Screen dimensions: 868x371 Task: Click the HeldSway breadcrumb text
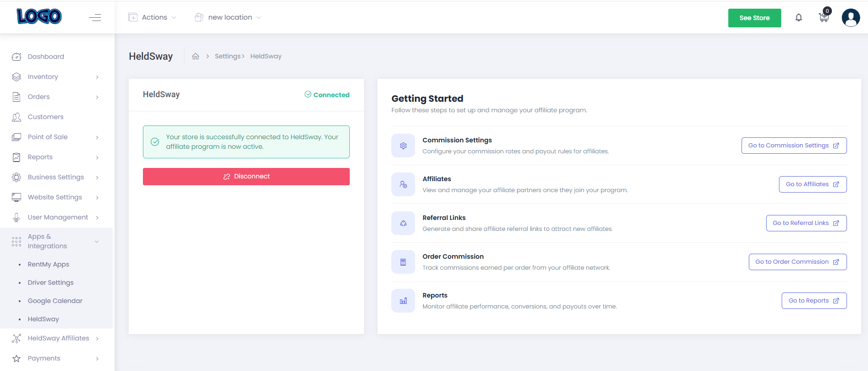pyautogui.click(x=266, y=56)
